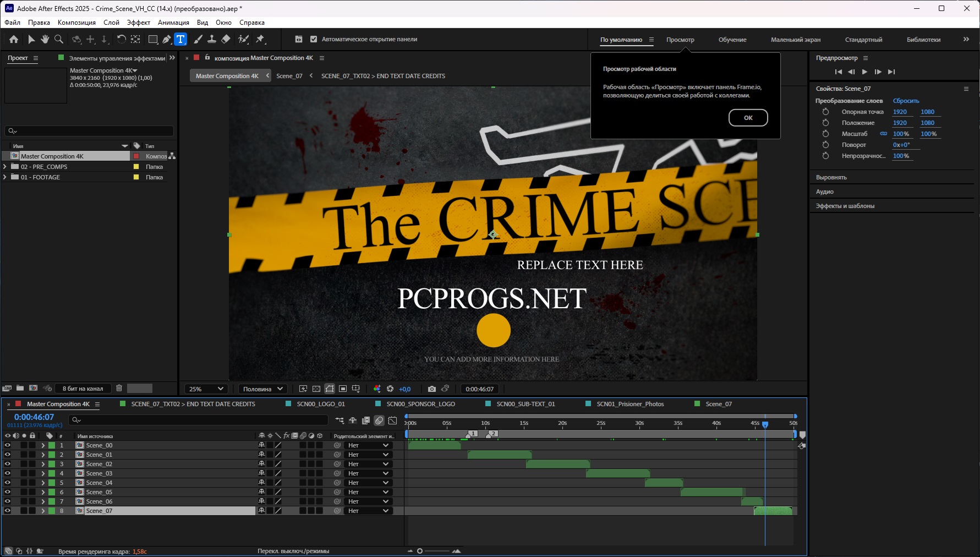Select the Pen tool
This screenshot has height=557, width=980.
point(167,39)
